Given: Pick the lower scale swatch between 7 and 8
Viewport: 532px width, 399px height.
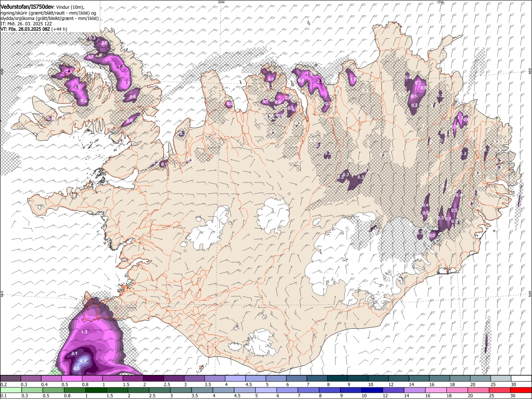Looking at the screenshot, I should click(308, 390).
